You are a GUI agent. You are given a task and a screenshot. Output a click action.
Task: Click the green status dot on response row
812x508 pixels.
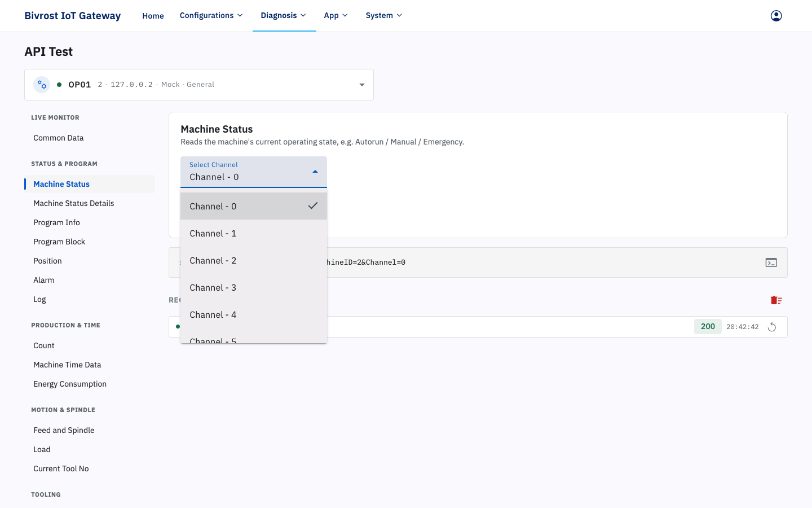click(x=178, y=326)
